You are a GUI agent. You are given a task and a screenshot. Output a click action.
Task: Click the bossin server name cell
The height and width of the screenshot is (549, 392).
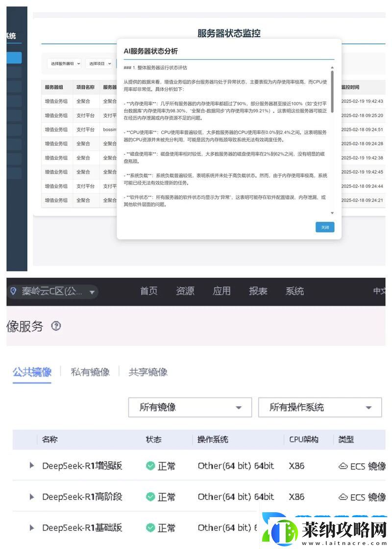[110, 129]
